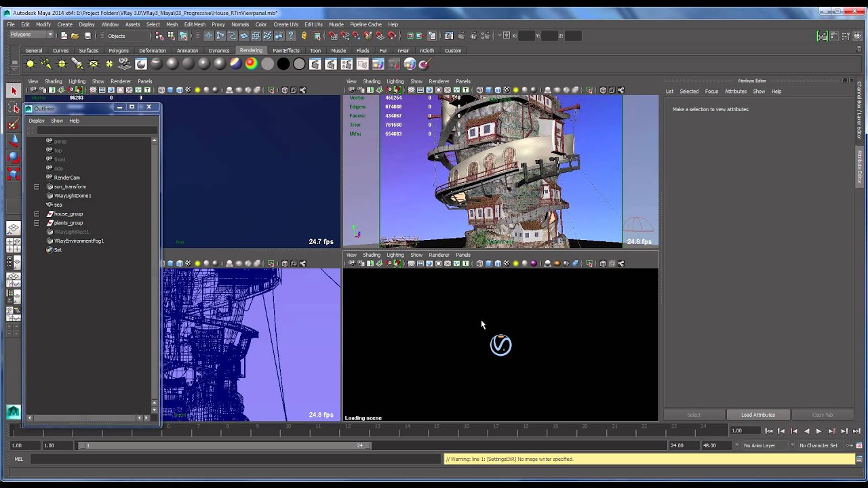Click the Copy Tab button
The width and height of the screenshot is (868, 488).
[823, 415]
